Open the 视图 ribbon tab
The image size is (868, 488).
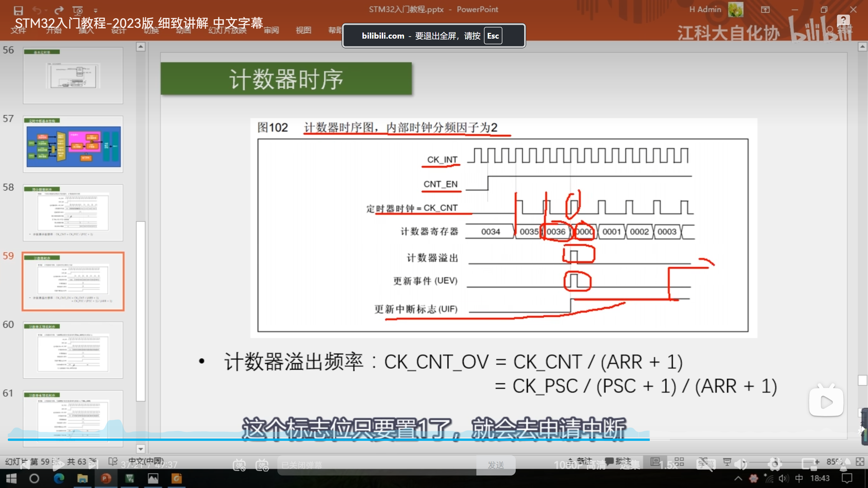pyautogui.click(x=303, y=30)
